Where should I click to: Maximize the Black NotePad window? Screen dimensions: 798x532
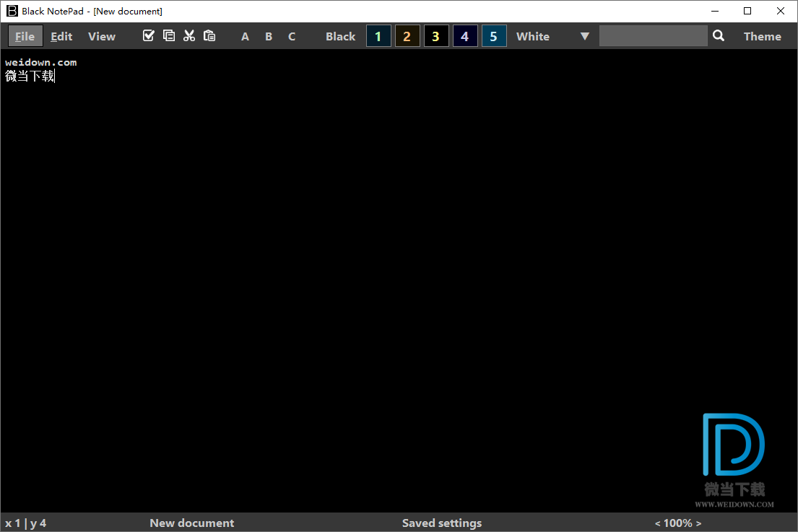(747, 11)
